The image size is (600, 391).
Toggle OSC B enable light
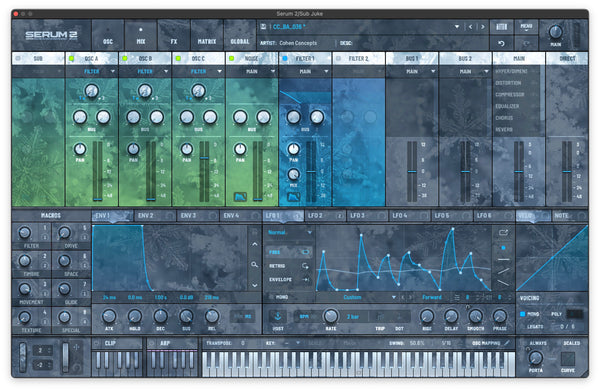click(x=125, y=59)
